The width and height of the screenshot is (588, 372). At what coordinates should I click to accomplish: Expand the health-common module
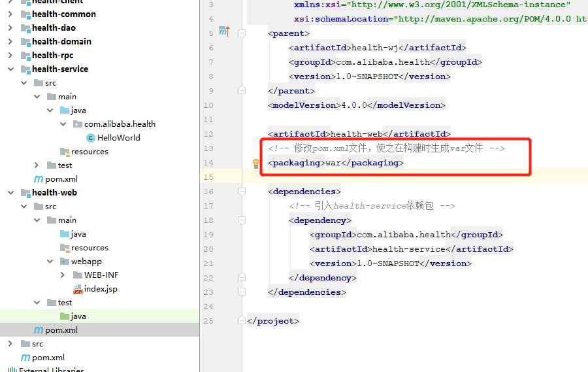10,14
